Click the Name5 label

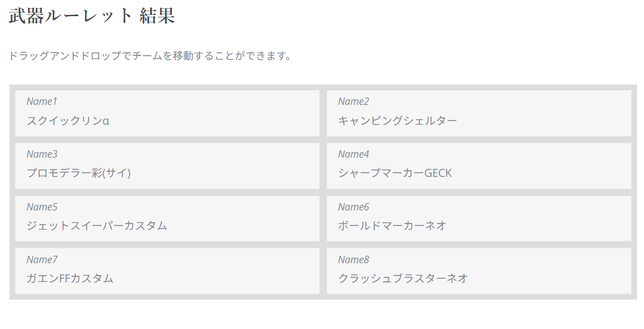click(42, 207)
